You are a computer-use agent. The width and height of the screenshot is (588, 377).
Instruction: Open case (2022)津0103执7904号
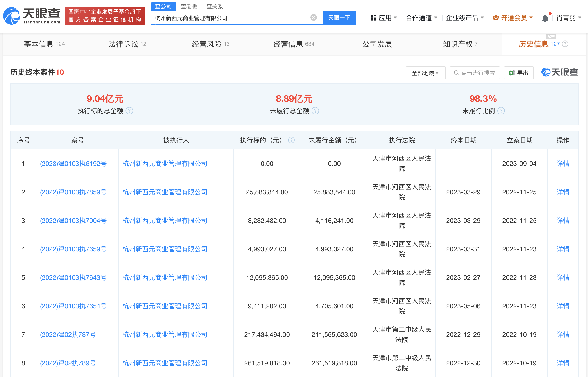(x=73, y=221)
